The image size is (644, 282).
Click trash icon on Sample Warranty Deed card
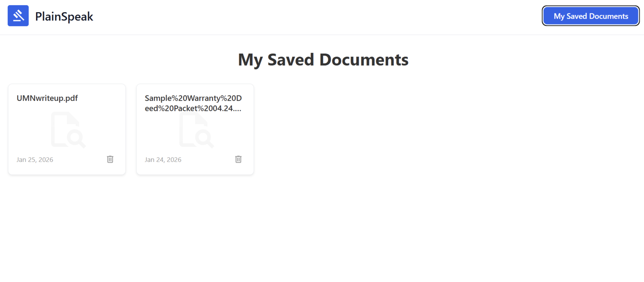[238, 159]
